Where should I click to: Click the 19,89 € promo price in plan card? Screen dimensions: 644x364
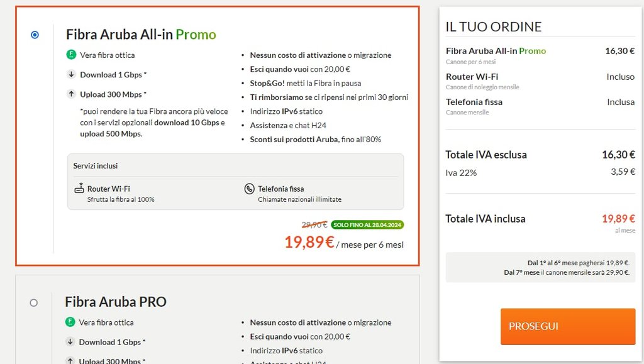(309, 242)
